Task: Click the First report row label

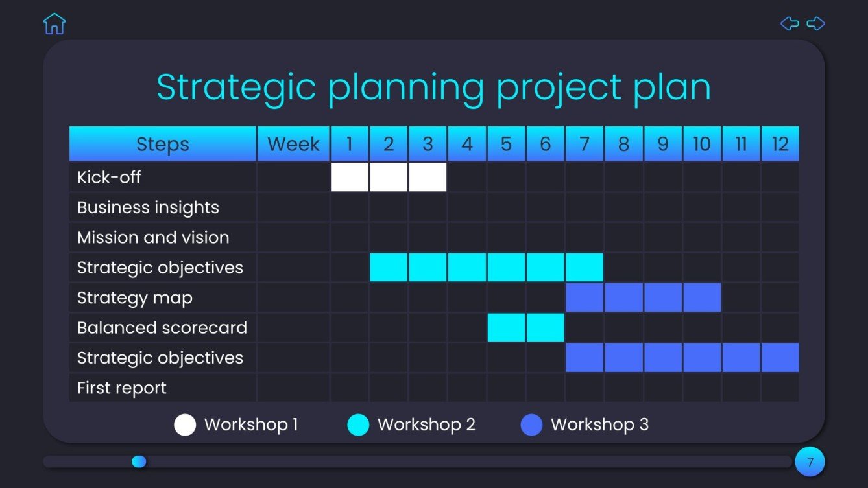Action: click(122, 388)
